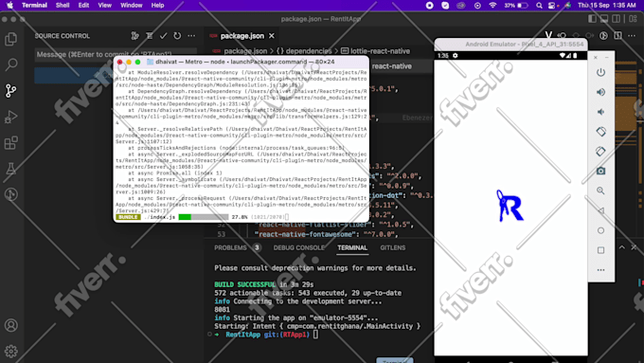Open Control Center in the menu bar

pos(552,6)
